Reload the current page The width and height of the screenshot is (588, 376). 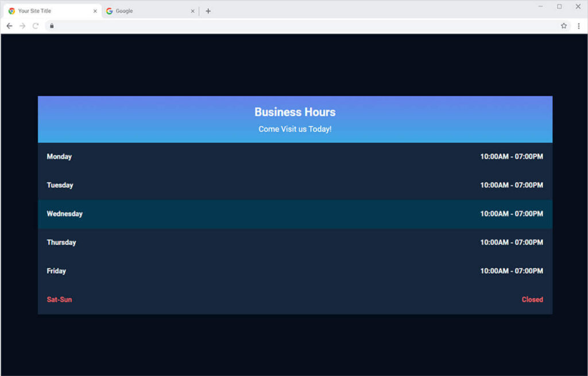click(x=36, y=26)
